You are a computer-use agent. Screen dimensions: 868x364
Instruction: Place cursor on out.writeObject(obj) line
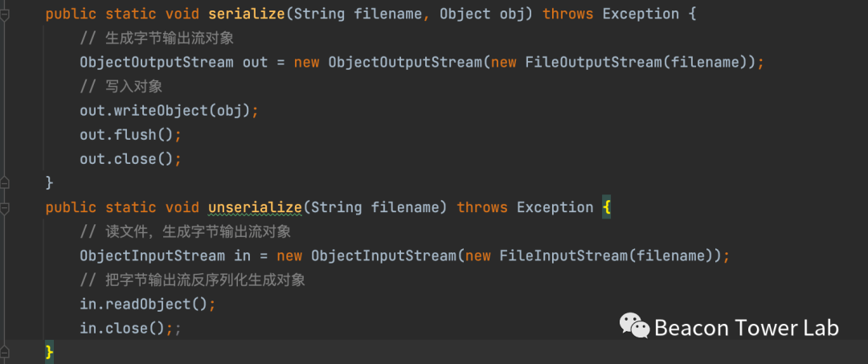click(169, 111)
